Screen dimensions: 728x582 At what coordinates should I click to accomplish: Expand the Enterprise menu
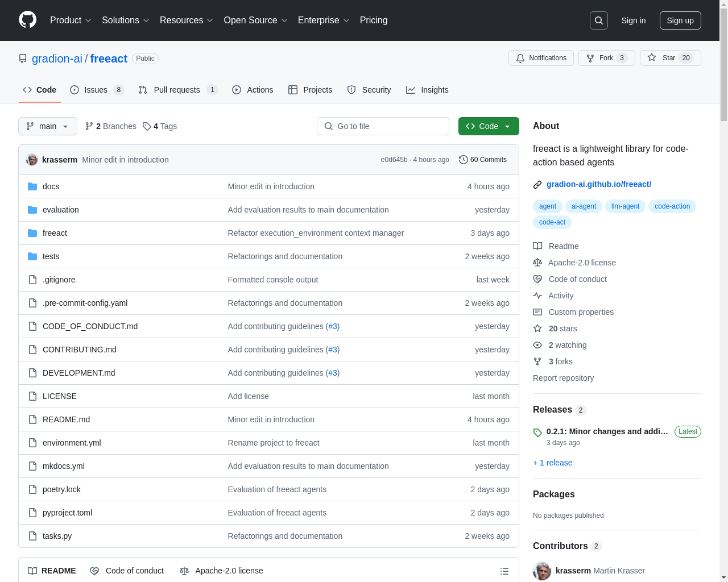pos(324,20)
